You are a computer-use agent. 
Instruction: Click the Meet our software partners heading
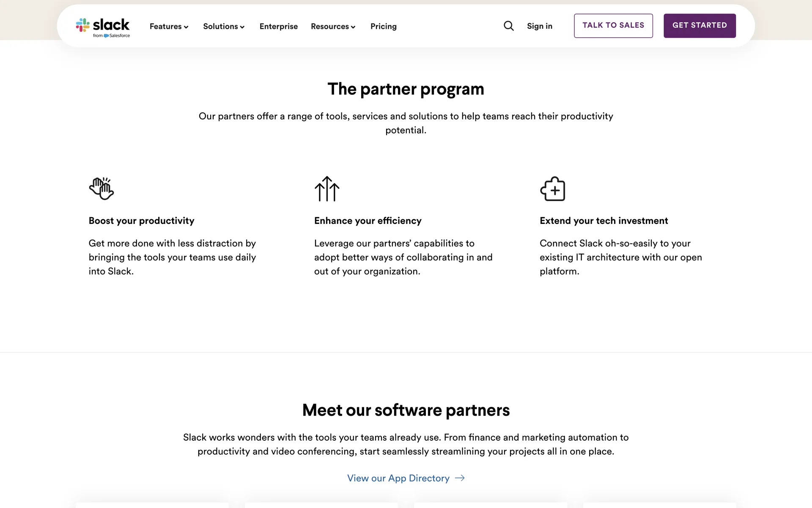point(406,410)
